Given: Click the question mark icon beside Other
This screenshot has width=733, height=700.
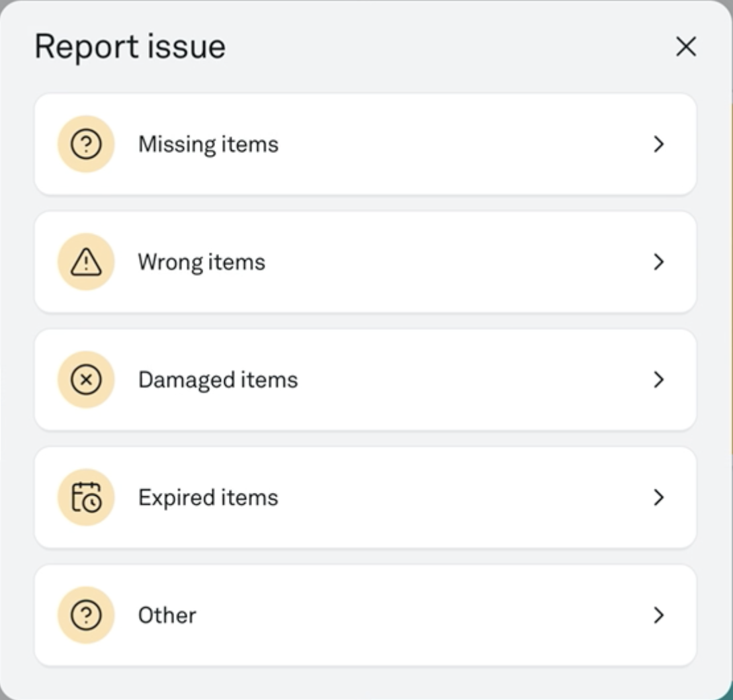Looking at the screenshot, I should [86, 615].
